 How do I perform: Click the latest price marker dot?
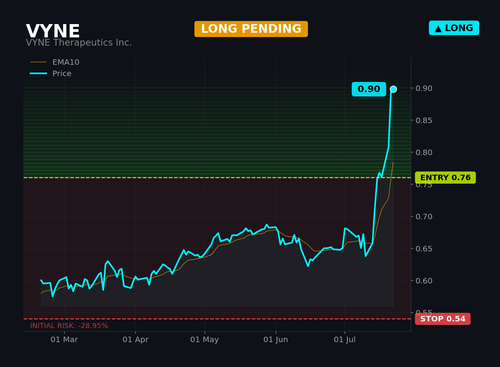click(393, 89)
